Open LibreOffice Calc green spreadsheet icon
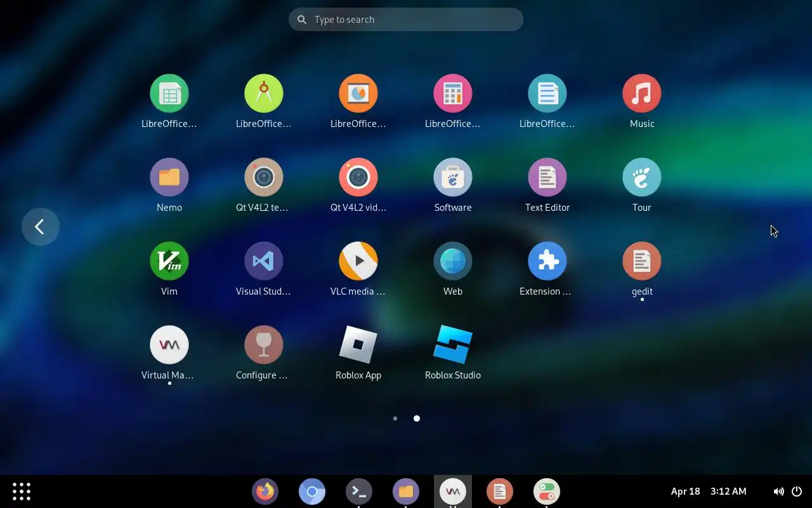Image resolution: width=812 pixels, height=508 pixels. click(x=169, y=93)
